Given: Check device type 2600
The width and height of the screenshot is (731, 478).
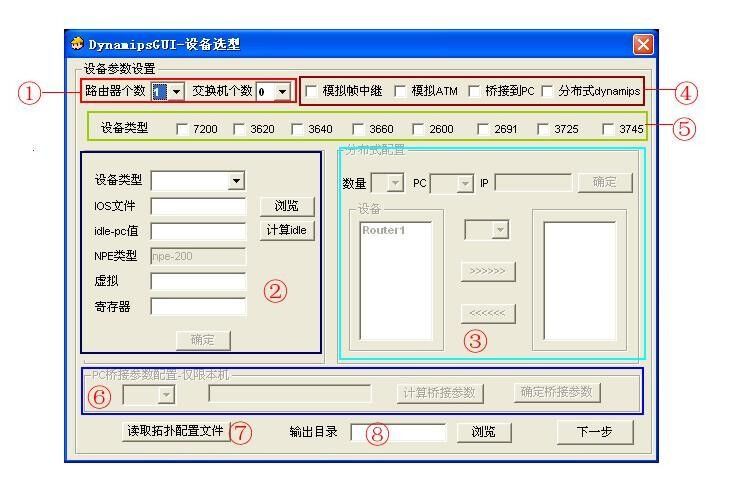Looking at the screenshot, I should coord(418,129).
